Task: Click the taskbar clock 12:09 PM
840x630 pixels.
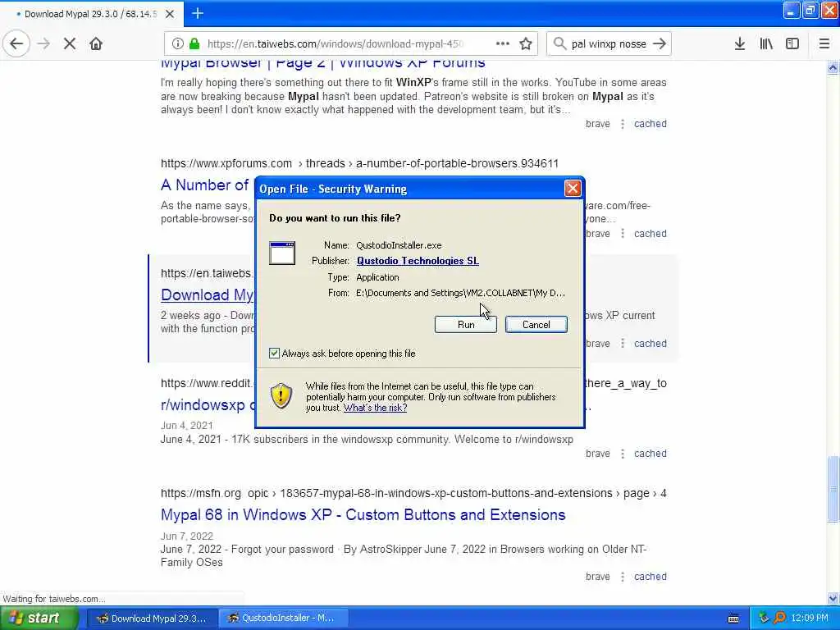Action: pos(810,619)
